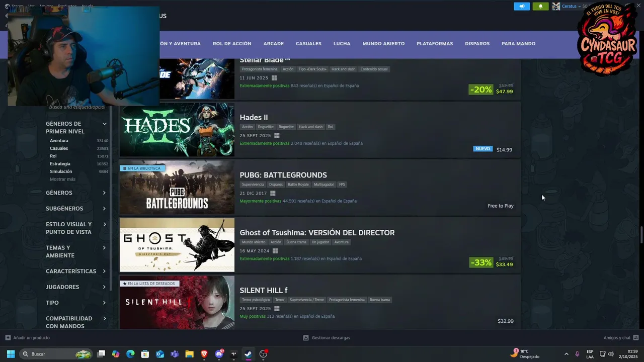This screenshot has height=362, width=644.
Task: Open Outlook from the taskbar
Action: tap(160, 354)
